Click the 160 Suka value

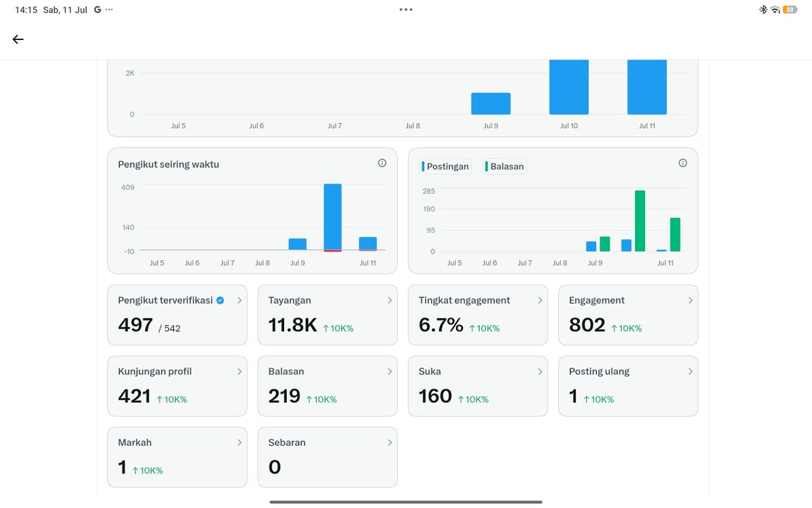click(x=435, y=396)
